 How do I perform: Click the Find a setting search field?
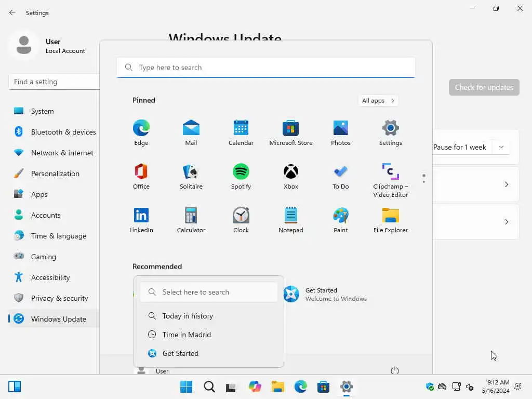click(x=54, y=82)
